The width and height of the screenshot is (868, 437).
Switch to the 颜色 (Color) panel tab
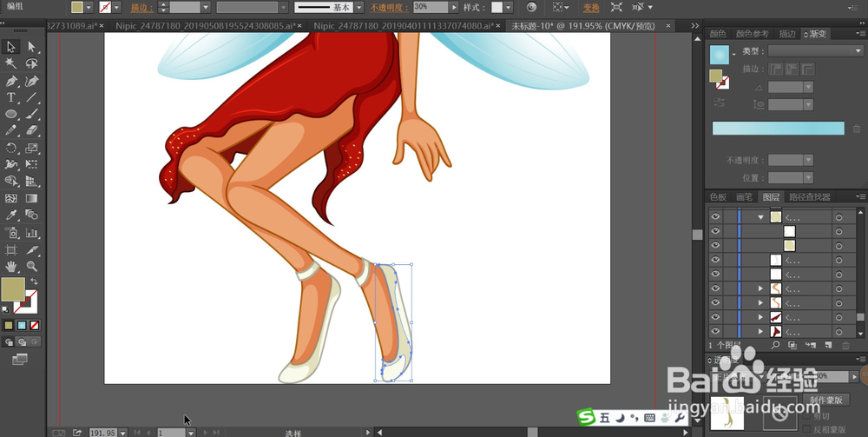(718, 34)
